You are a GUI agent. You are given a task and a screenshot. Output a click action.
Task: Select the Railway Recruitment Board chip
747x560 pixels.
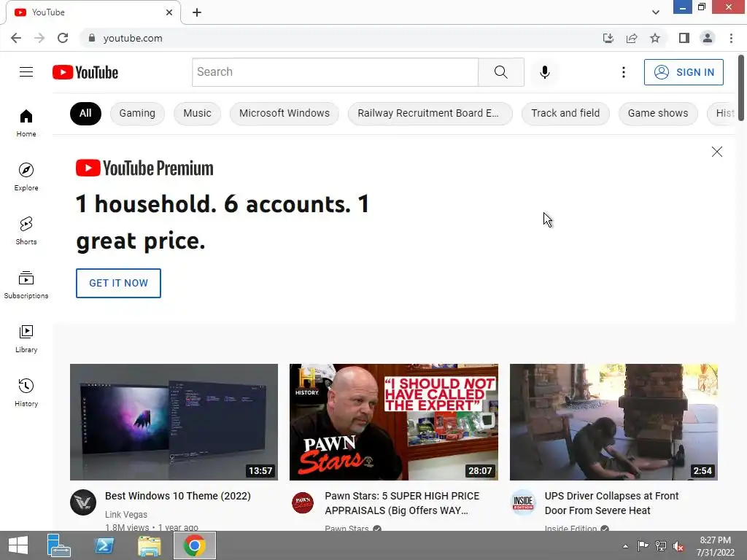coord(430,113)
